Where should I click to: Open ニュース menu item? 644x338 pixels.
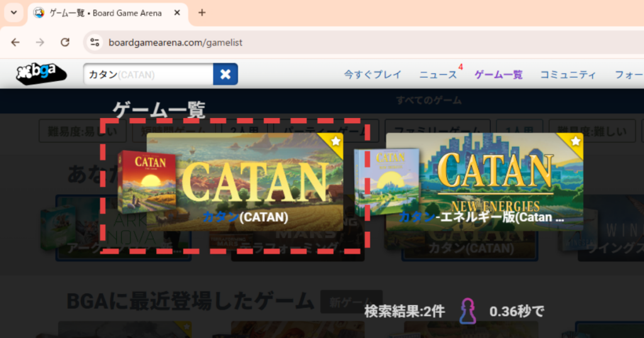coord(438,75)
